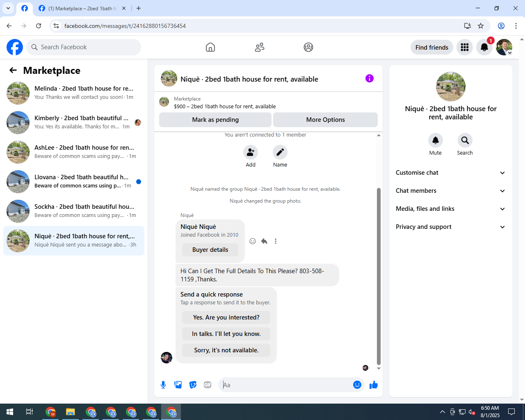Click the Add member icon
The image size is (525, 420).
[x=251, y=152]
